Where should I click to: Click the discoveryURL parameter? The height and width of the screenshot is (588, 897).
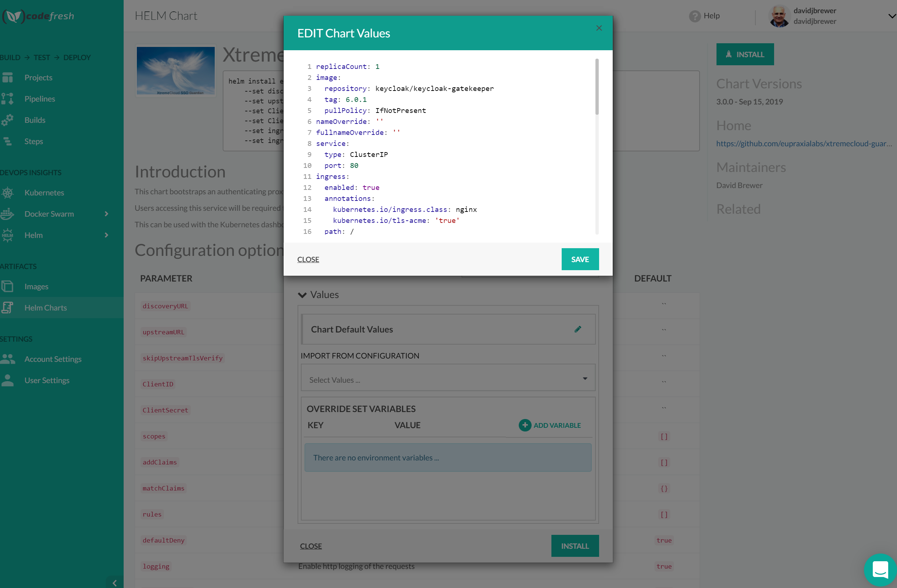165,306
